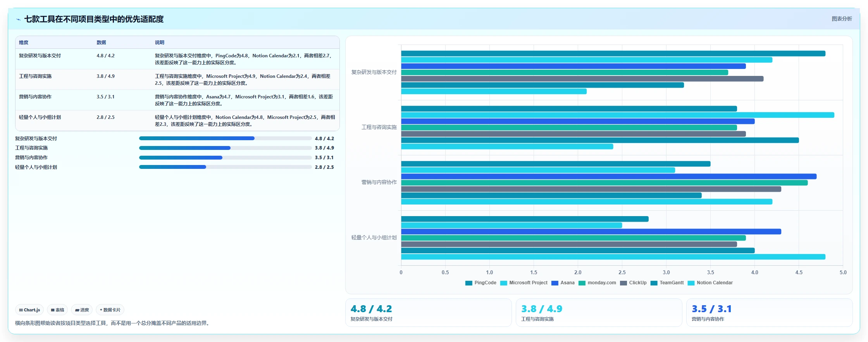Click the blue Asana bar in 工程与咨询实施 group
This screenshot has height=342, width=868.
(578, 121)
